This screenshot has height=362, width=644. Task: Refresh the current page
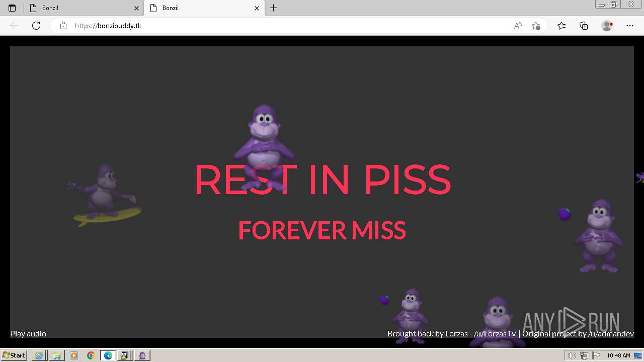point(36,26)
